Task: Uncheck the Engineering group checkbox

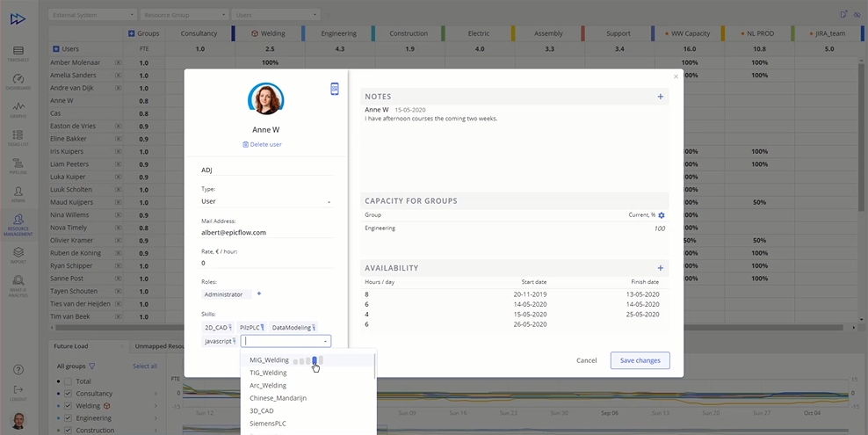Action: [69, 418]
